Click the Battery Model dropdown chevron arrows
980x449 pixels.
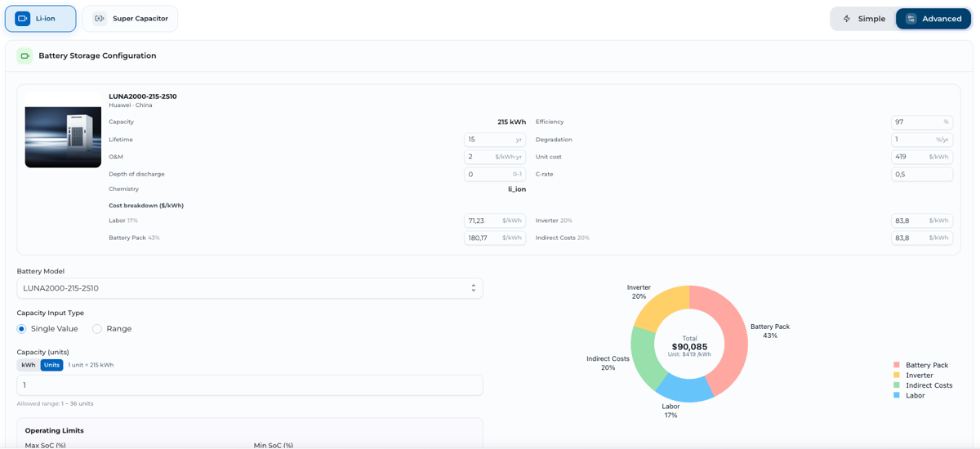(x=474, y=288)
